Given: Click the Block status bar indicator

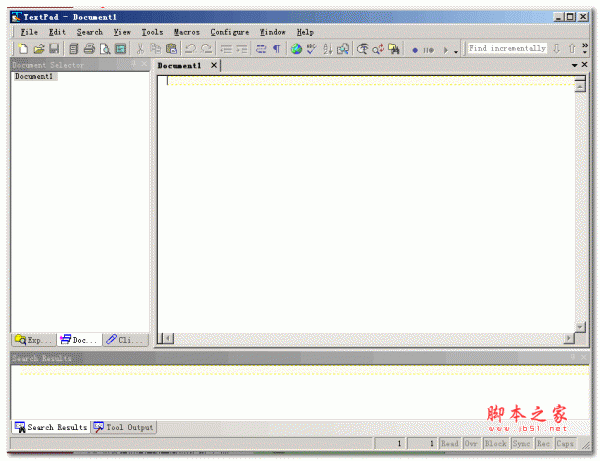Looking at the screenshot, I should click(496, 443).
